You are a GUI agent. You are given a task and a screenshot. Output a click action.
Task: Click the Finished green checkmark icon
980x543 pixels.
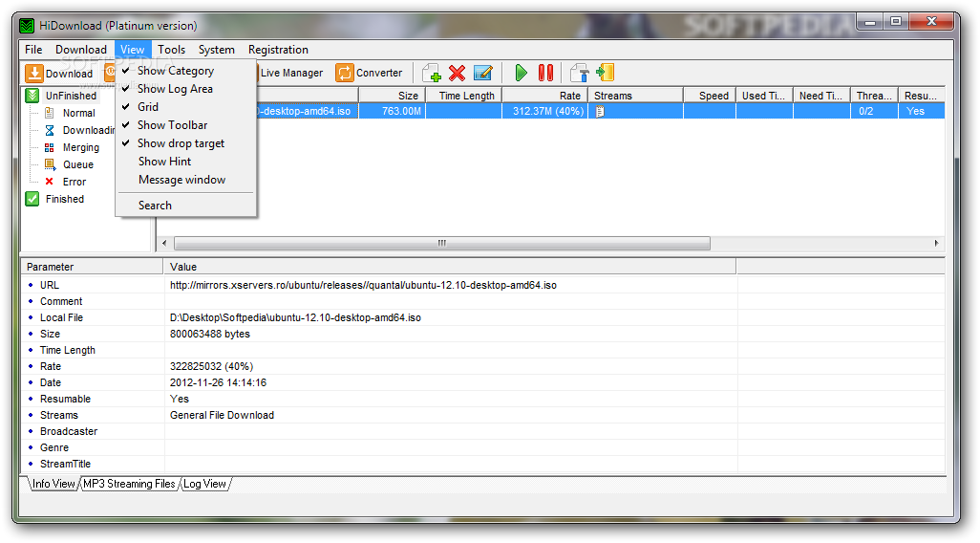pos(32,199)
